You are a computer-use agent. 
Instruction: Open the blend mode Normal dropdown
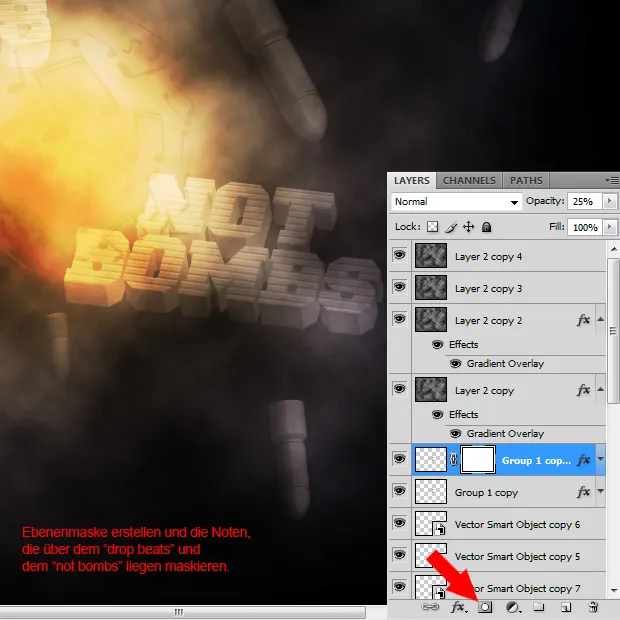coord(456,201)
